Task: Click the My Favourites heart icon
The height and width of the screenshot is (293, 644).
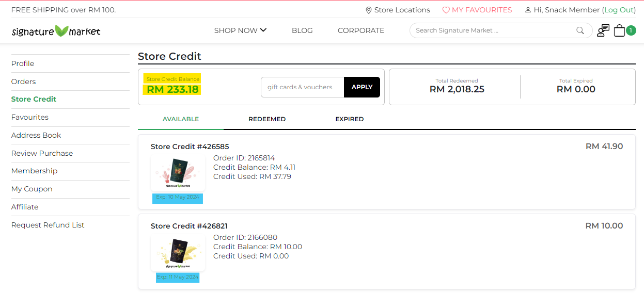Action: 446,10
